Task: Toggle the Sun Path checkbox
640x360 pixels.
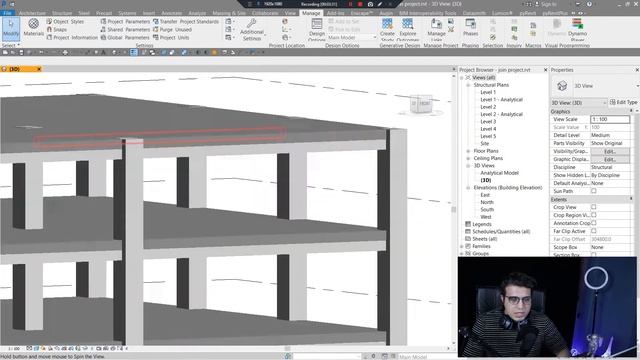Action: tap(593, 191)
